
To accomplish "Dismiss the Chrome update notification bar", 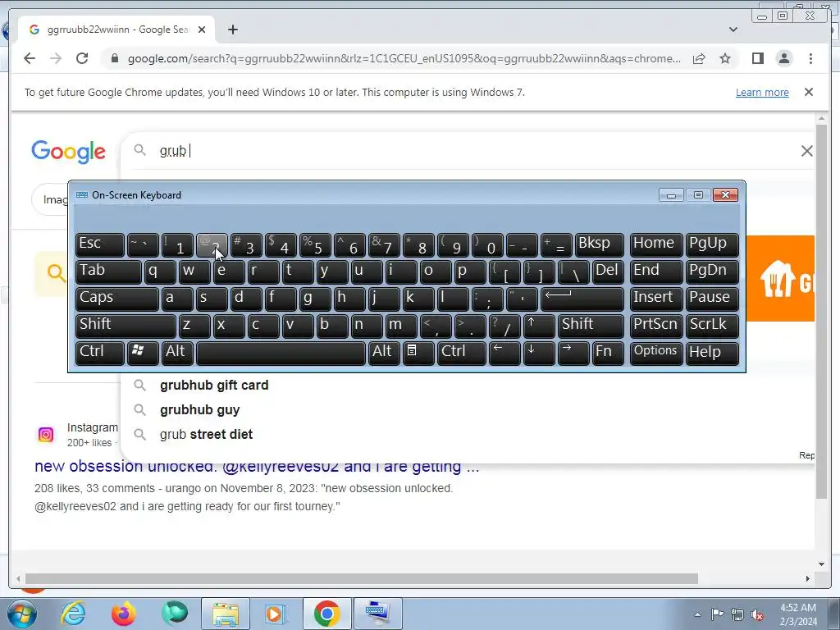I will (808, 92).
